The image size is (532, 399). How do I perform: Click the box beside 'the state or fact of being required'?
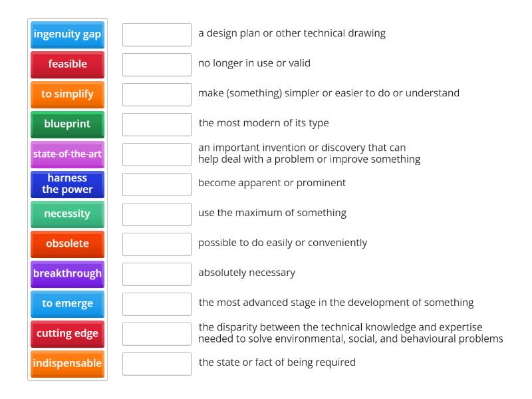156,363
